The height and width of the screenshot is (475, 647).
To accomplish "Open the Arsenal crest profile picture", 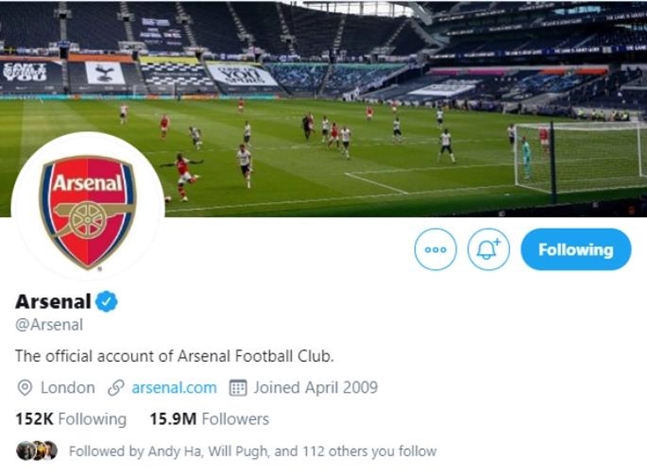I will (87, 211).
